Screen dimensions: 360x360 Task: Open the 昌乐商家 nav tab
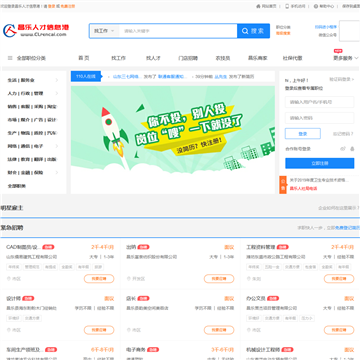[x=257, y=58]
